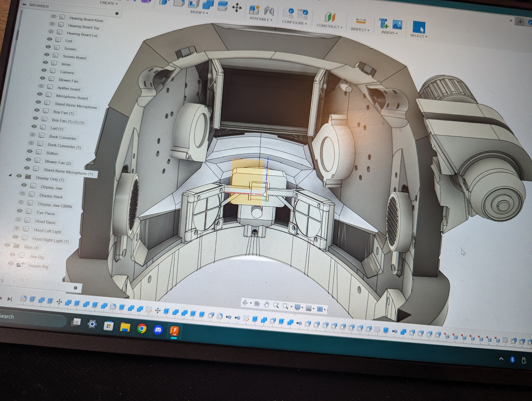Toggle visibility of Eye Piece
The width and height of the screenshot is (532, 401).
(x=20, y=211)
